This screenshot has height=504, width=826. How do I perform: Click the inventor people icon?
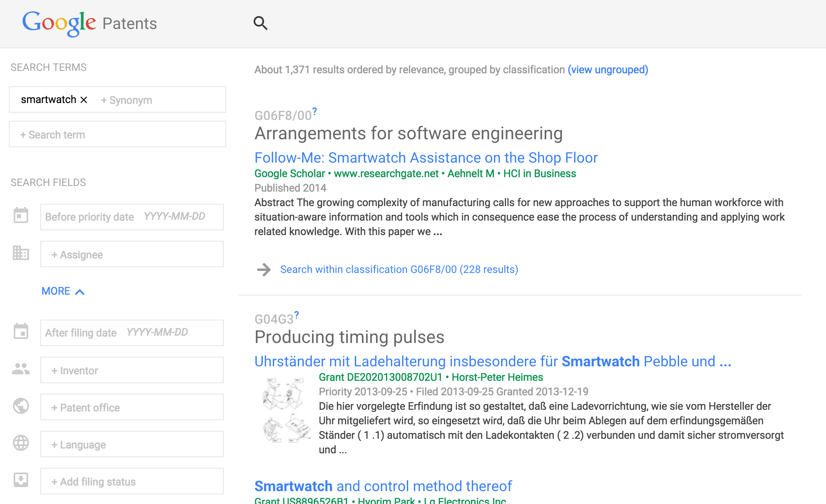click(x=21, y=369)
